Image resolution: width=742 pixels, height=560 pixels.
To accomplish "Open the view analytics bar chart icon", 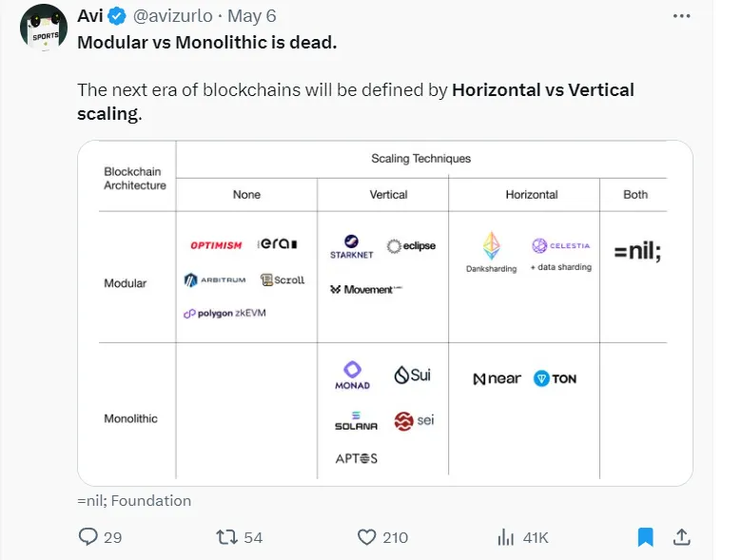I will [x=506, y=537].
